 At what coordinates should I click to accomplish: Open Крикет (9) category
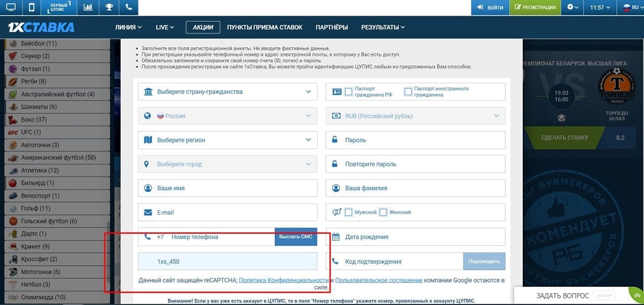[x=56, y=246]
